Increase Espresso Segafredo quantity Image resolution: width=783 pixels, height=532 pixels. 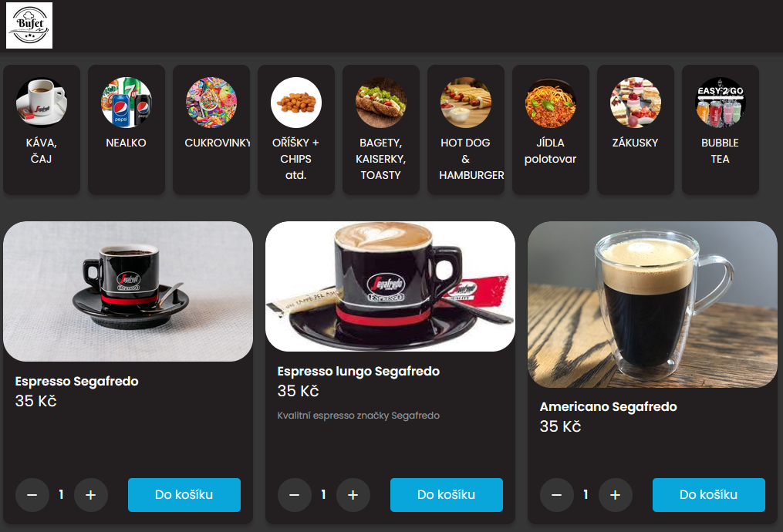coord(91,495)
